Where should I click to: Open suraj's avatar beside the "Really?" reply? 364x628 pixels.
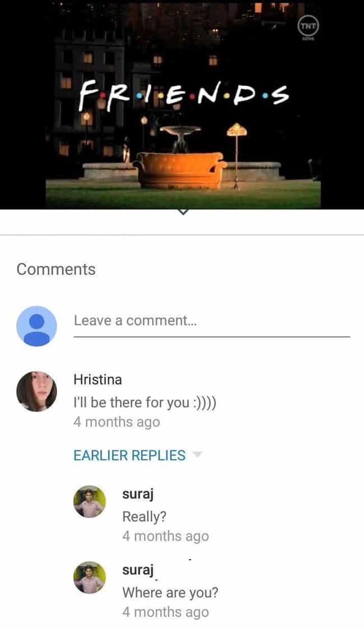pos(89,501)
